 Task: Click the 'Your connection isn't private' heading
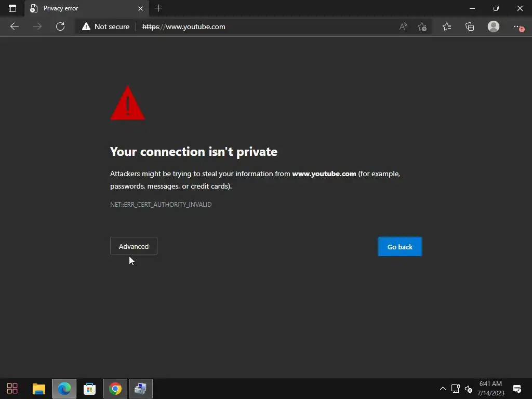[x=194, y=152]
